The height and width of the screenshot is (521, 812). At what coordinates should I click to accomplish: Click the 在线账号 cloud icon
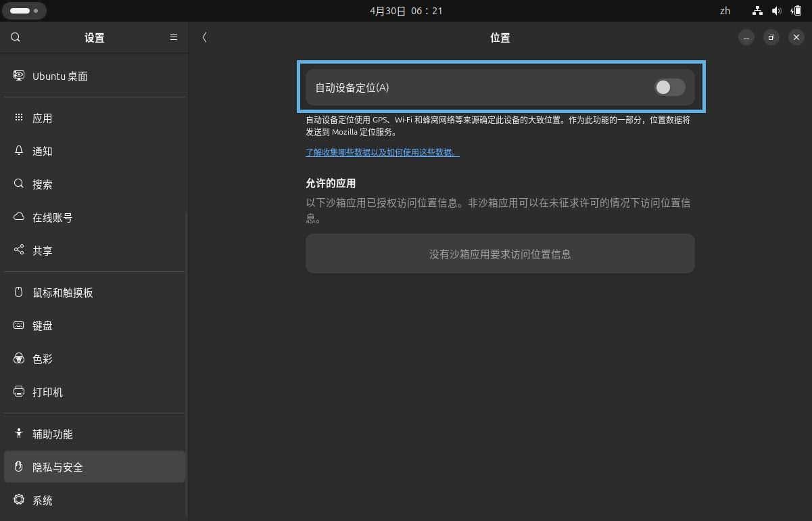click(19, 217)
